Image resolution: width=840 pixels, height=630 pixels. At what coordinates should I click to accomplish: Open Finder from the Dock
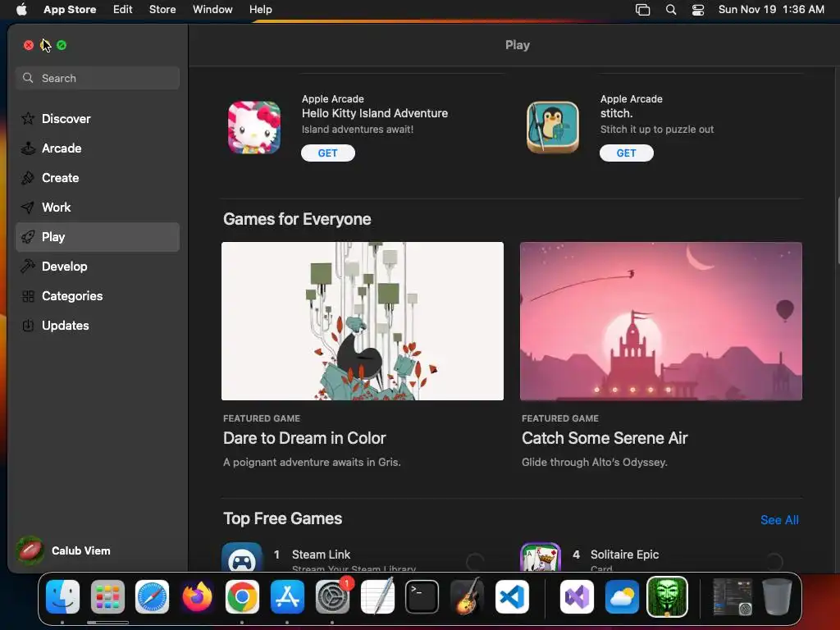pos(62,597)
